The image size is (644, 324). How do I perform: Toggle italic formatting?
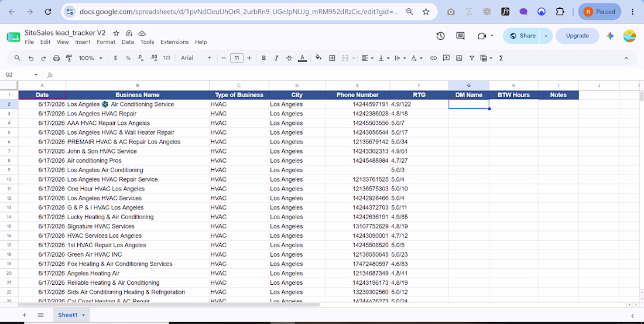coord(276,58)
